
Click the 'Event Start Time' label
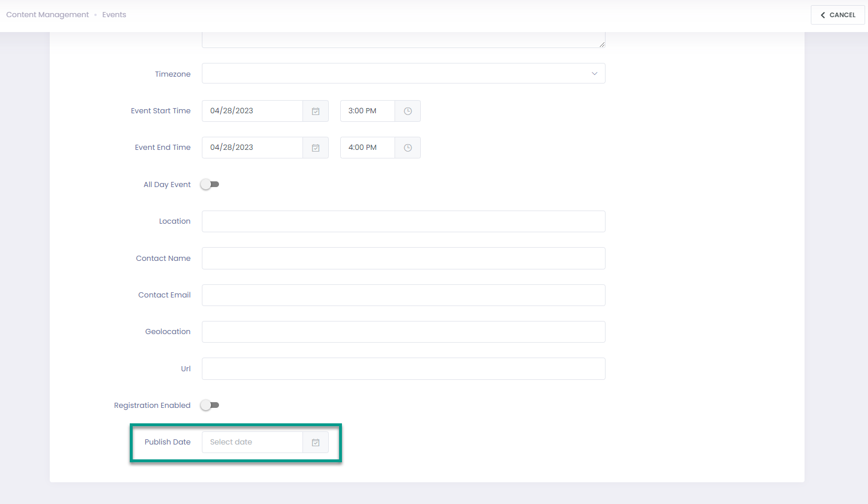[x=161, y=111]
